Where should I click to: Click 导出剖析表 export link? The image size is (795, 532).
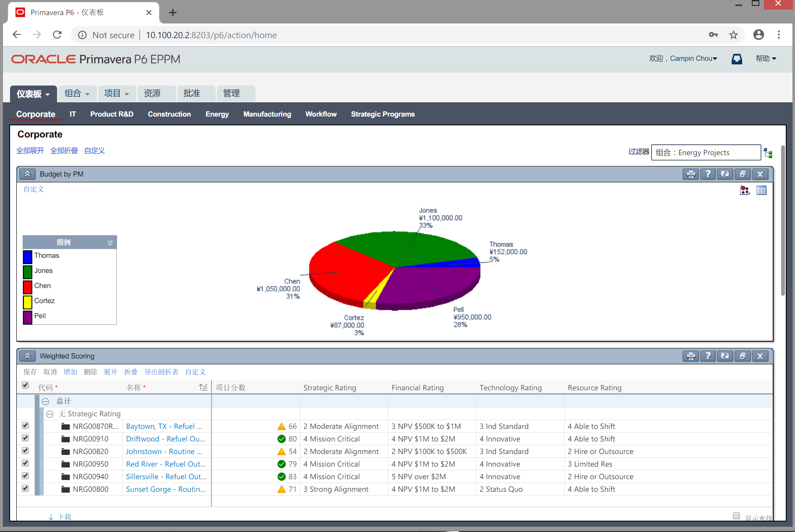[162, 372]
